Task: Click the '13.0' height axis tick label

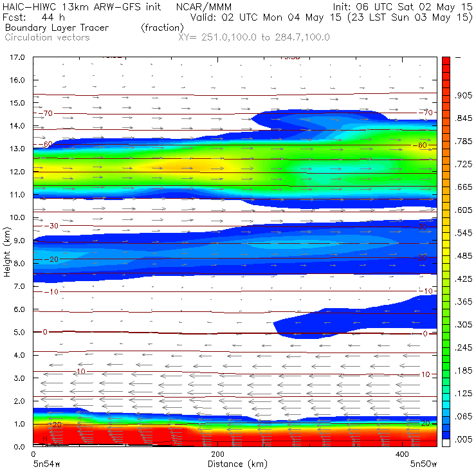Action: 17,149
